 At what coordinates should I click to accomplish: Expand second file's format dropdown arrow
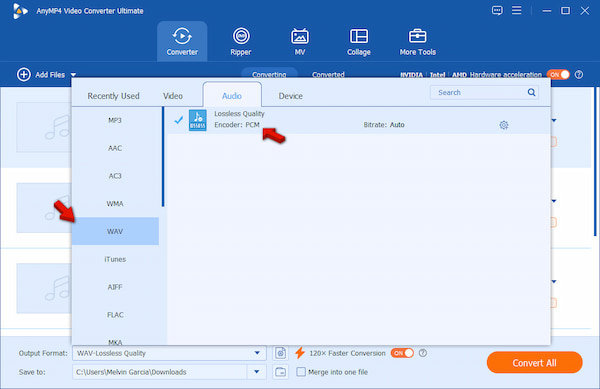coord(554,201)
